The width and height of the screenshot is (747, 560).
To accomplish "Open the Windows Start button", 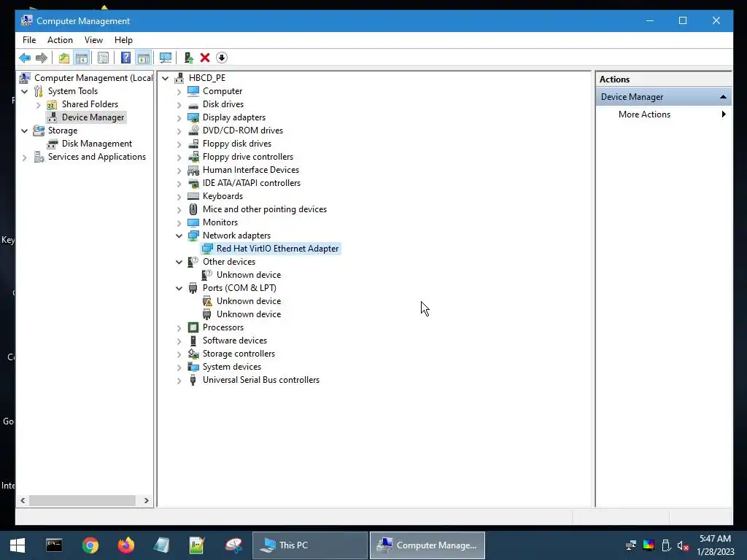I will pos(18,545).
